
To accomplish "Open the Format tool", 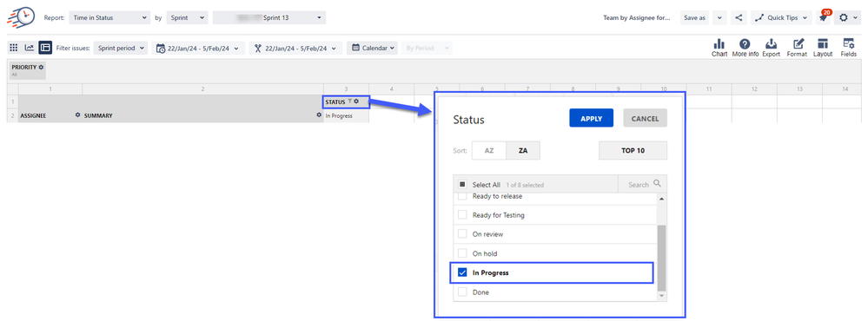I will coord(798,48).
